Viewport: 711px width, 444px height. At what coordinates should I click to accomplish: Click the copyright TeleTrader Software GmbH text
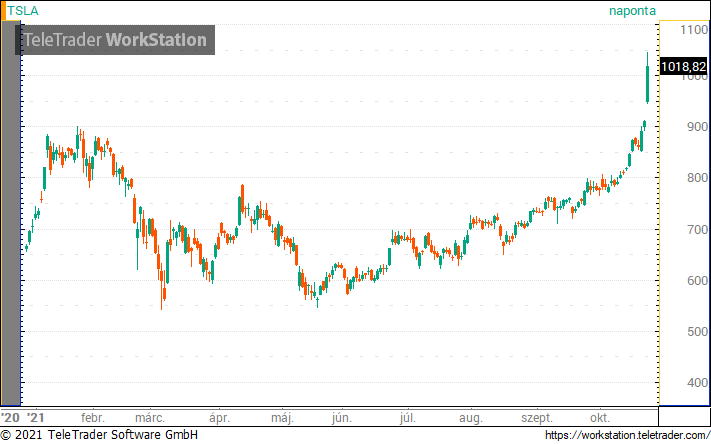[99, 435]
